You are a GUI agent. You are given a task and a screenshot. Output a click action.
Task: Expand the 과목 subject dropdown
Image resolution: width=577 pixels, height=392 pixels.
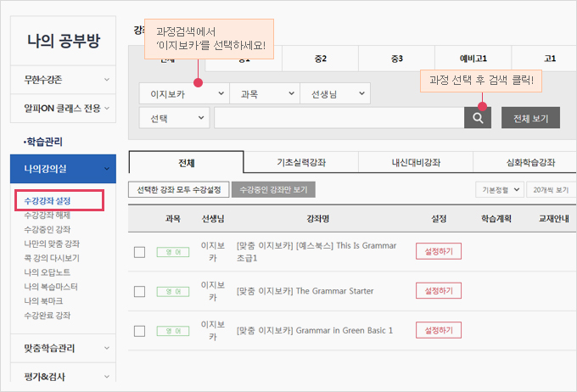click(266, 93)
